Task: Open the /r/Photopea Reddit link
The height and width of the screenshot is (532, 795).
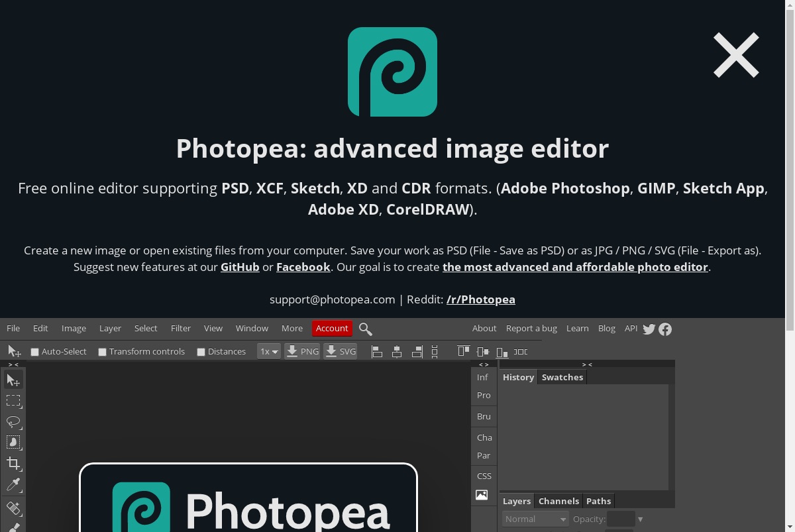Action: coord(481,299)
